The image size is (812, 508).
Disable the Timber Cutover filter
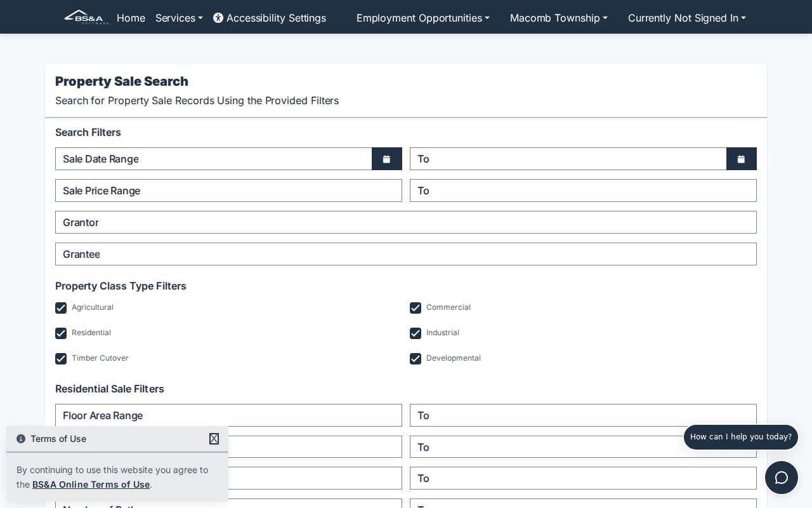tap(61, 359)
